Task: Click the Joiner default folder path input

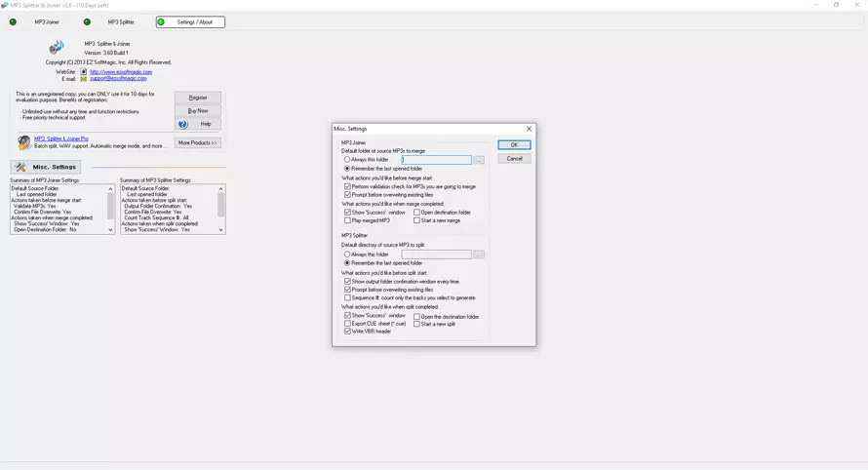Action: click(x=436, y=160)
